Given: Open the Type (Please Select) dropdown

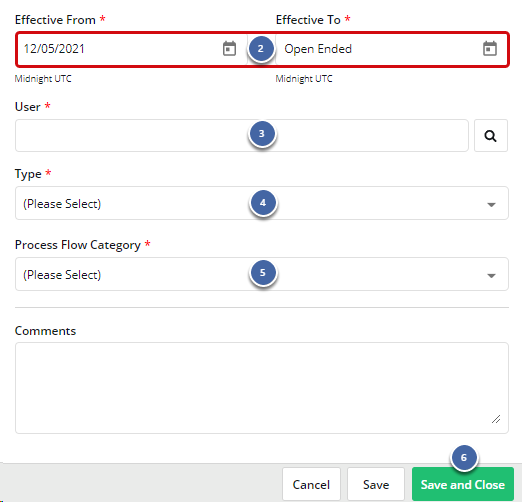Looking at the screenshot, I should [262, 203].
